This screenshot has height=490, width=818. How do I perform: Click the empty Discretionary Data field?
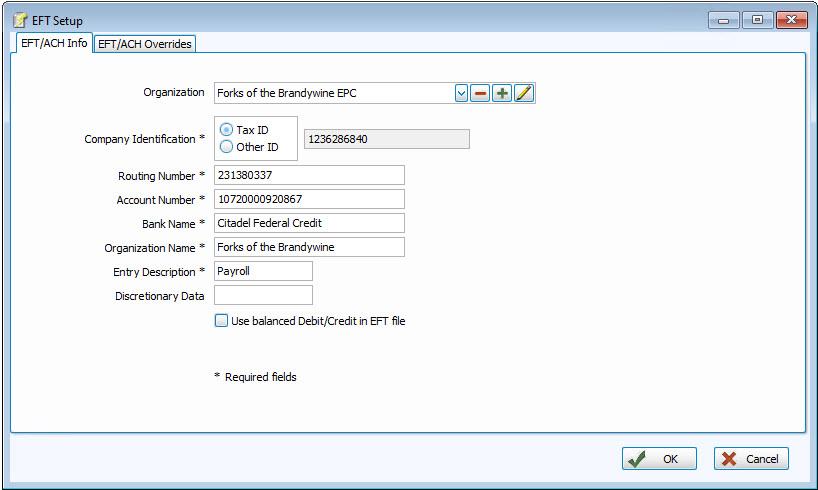pos(263,295)
